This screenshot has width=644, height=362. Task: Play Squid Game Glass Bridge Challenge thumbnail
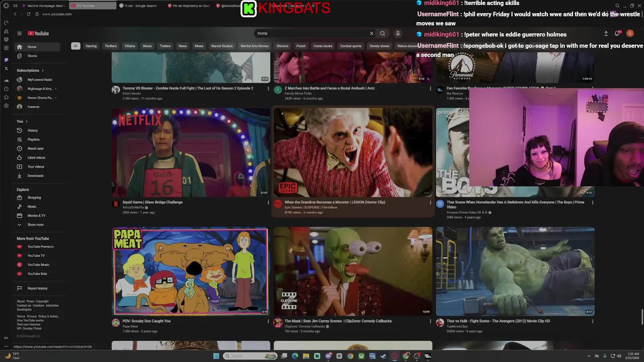(x=191, y=152)
